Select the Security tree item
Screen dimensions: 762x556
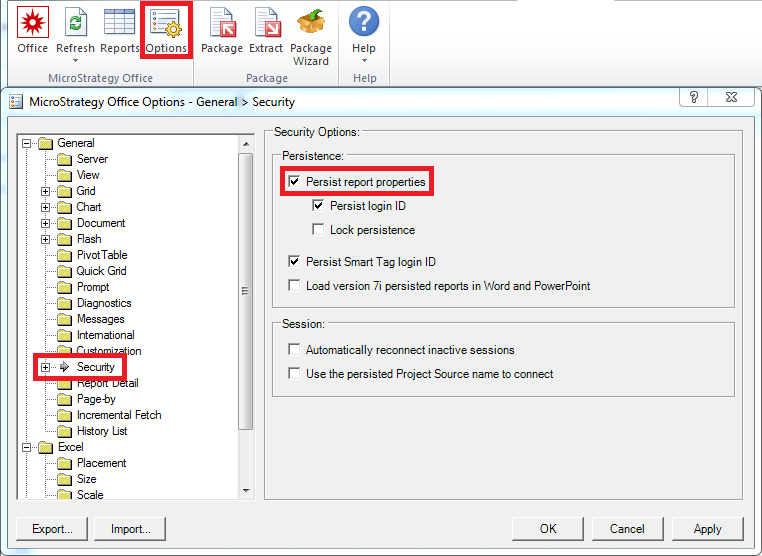click(96, 367)
